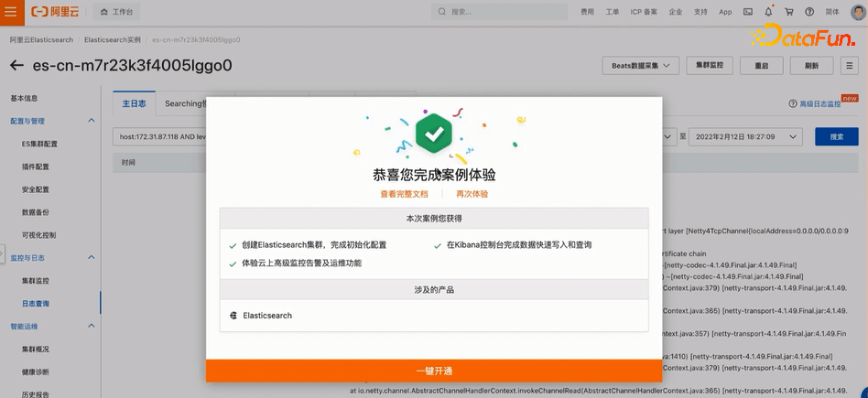
Task: Click the Alibaba Cloud logo
Action: [x=57, y=12]
